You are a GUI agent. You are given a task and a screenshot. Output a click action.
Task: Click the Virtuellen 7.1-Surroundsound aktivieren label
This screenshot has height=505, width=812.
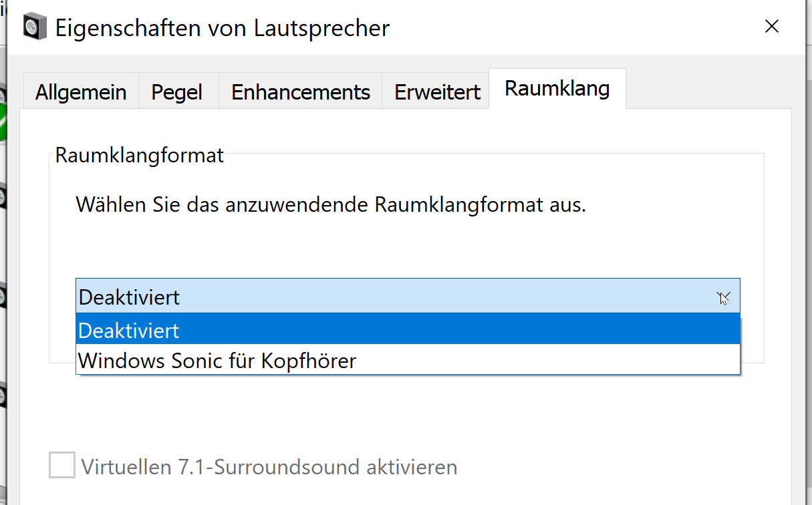[x=269, y=466]
